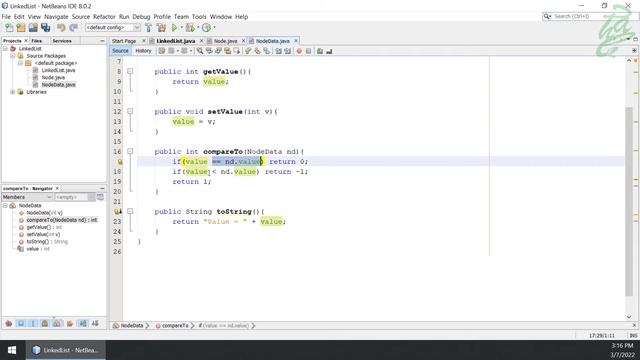Select getValue() in the Navigator
Screen dimensions: 640x360
(x=44, y=227)
